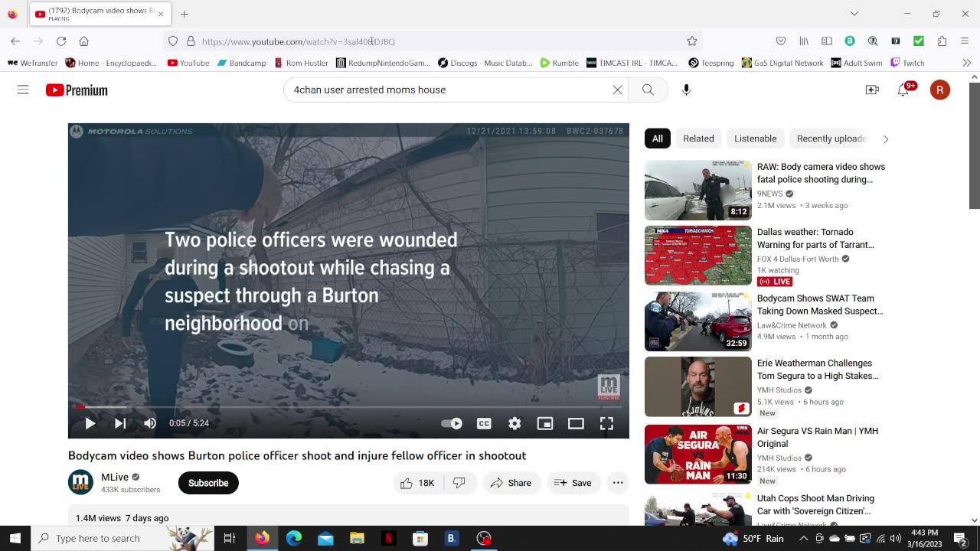Screen dimensions: 980x551
Task: Play the video
Action: [90, 423]
